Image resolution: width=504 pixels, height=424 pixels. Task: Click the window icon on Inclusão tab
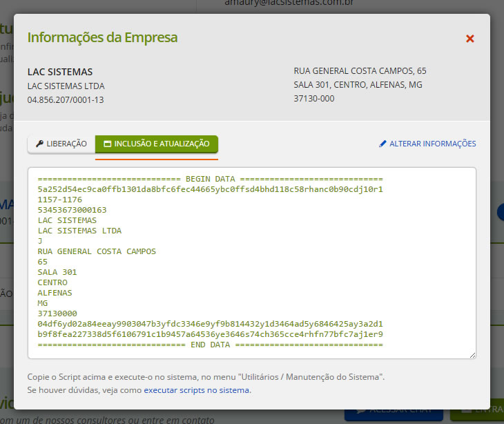click(x=107, y=144)
